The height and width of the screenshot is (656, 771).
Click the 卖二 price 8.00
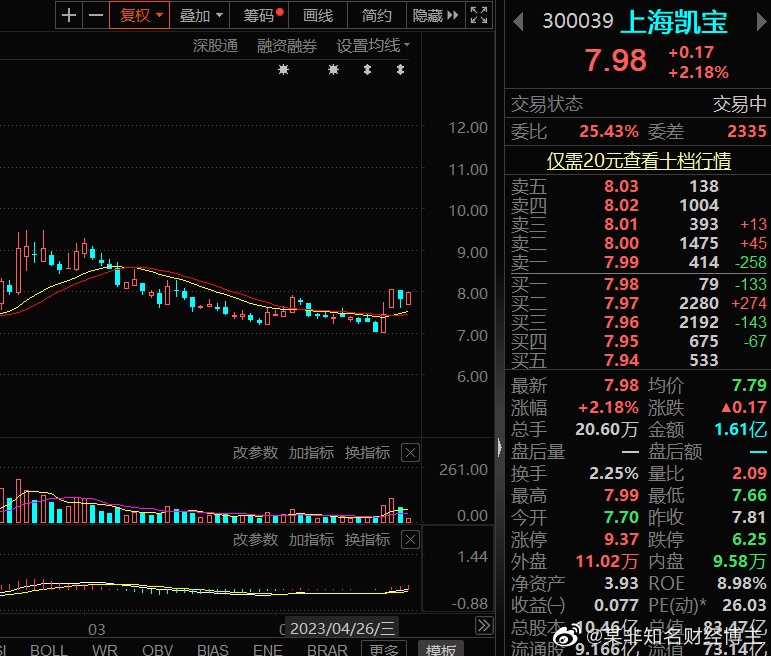click(x=622, y=243)
